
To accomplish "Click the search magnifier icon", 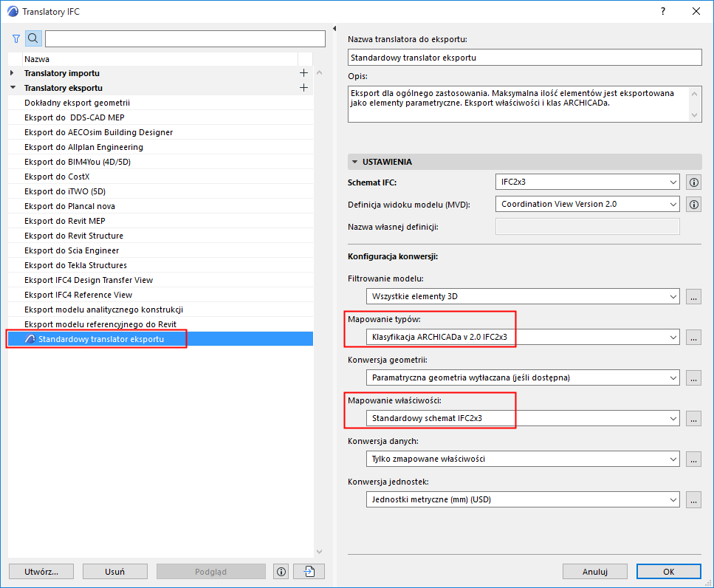I will coord(33,38).
